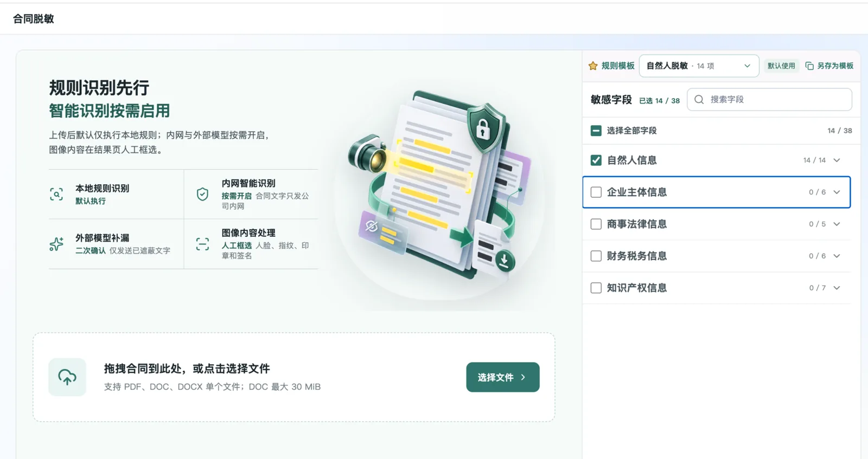This screenshot has width=868, height=459.
Task: Expand the 商事法律信息 group chevron
Action: pyautogui.click(x=837, y=224)
